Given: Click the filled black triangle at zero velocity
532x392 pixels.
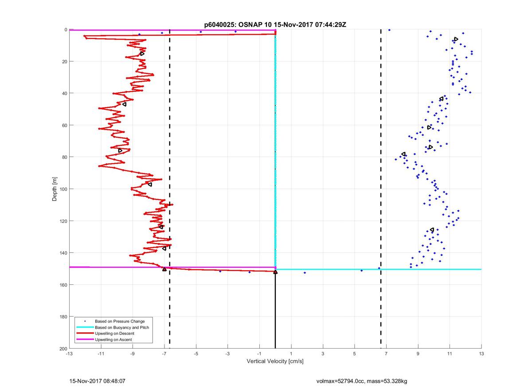Looking at the screenshot, I should click(x=275, y=272).
